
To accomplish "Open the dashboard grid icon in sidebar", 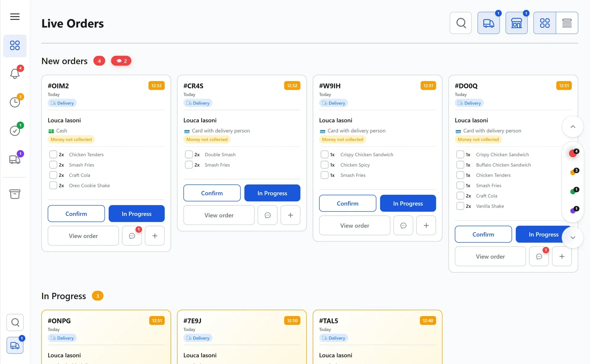I will [x=15, y=46].
